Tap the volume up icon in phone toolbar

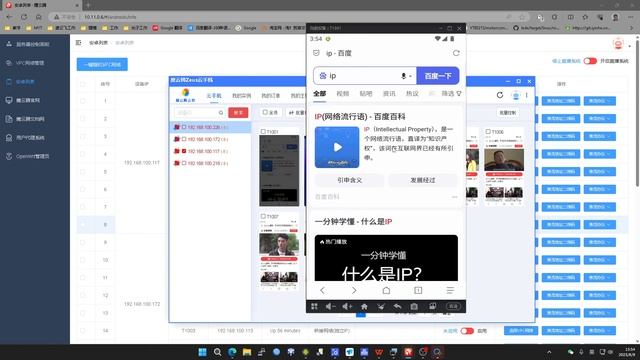(347, 306)
